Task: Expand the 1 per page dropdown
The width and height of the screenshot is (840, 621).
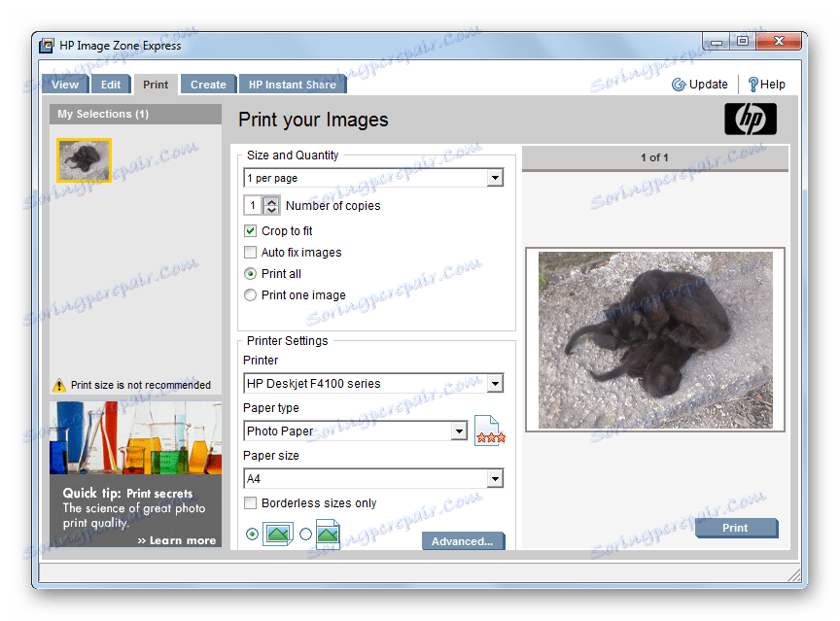Action: [x=495, y=178]
